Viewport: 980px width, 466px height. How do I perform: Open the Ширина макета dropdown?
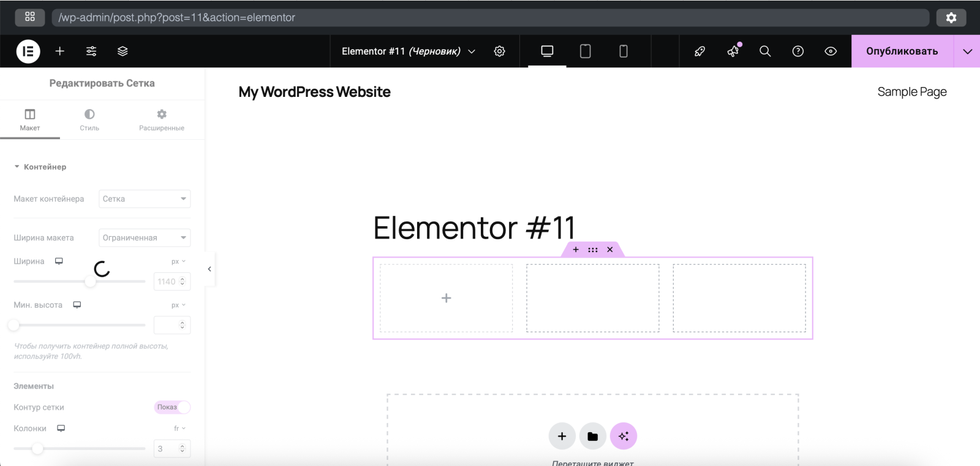(145, 238)
